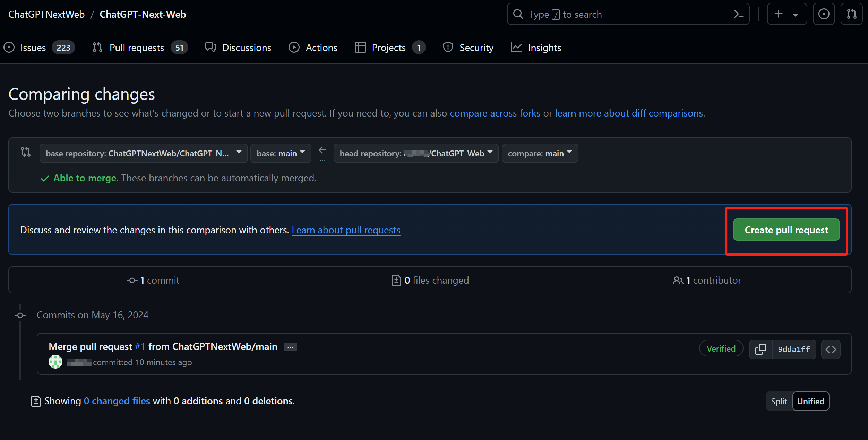This screenshot has height=440, width=868.
Task: Open the Projects tab
Action: (390, 48)
